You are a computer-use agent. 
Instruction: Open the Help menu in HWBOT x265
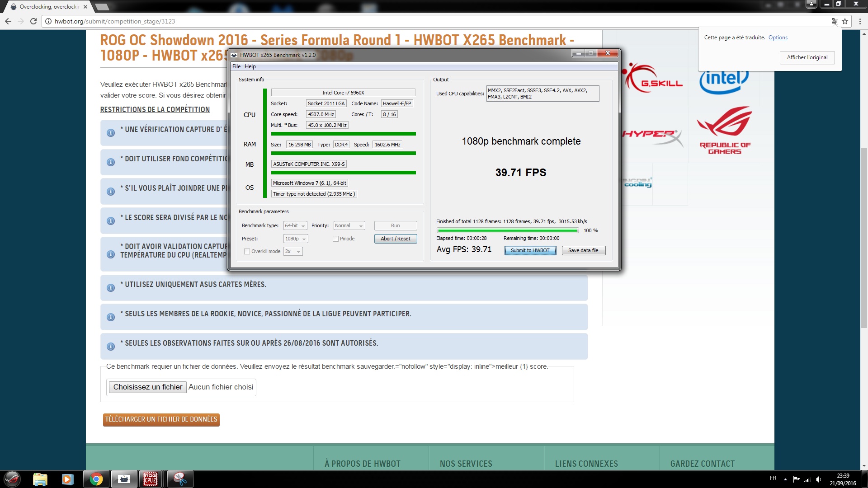250,66
